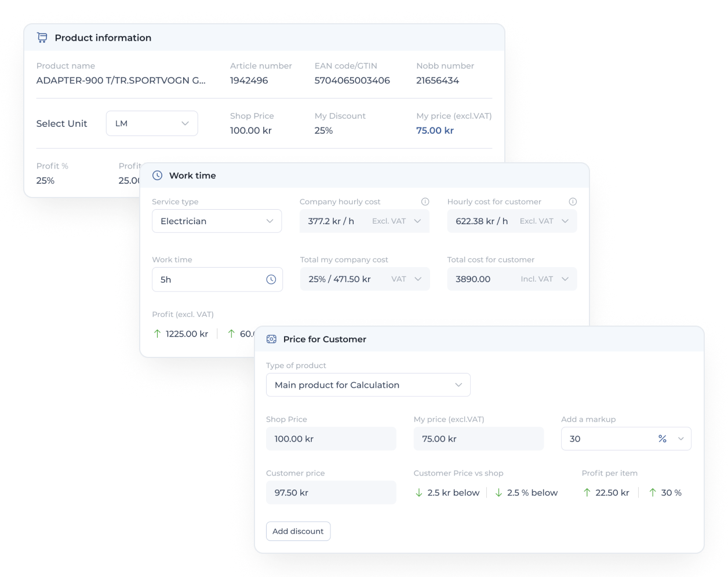Viewport: 728px width, 577px height.
Task: Click the Product information panel title
Action: (103, 38)
